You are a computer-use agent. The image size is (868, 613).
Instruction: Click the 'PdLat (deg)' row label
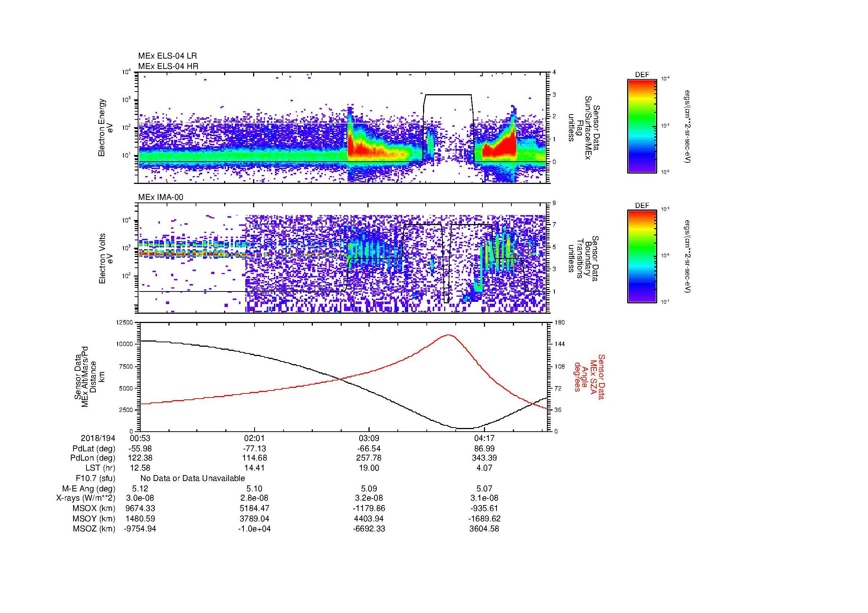pyautogui.click(x=94, y=449)
